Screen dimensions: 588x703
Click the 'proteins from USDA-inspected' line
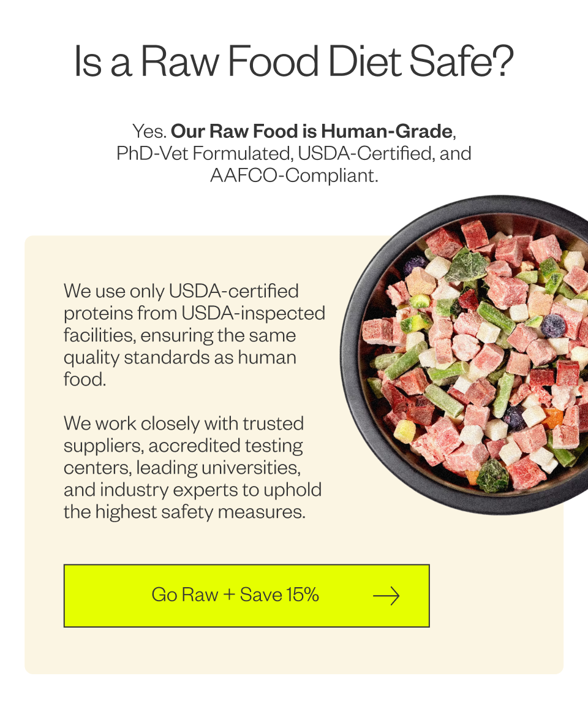194,313
